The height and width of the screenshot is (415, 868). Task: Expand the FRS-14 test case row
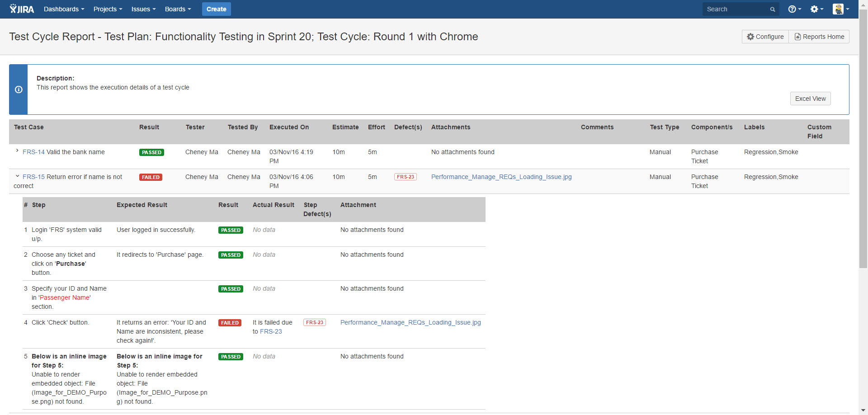(x=17, y=151)
